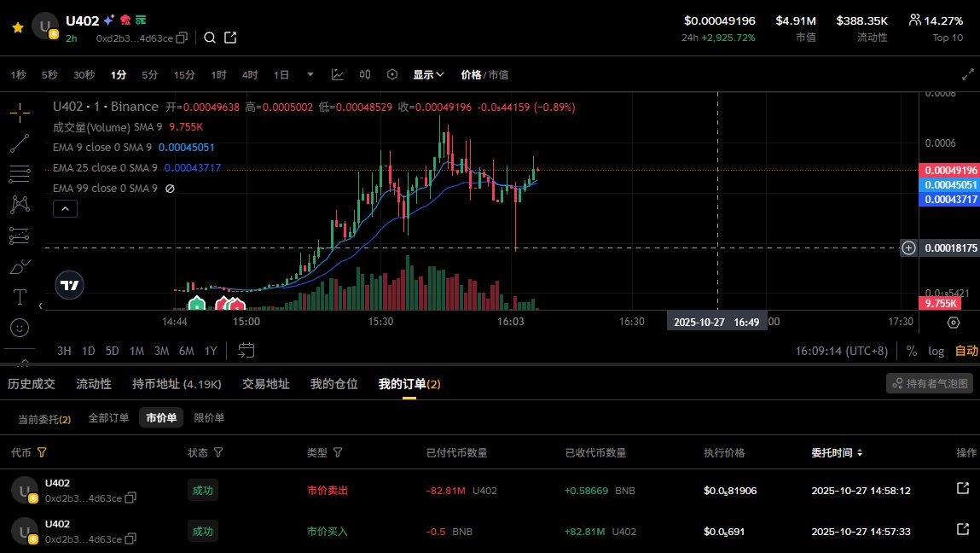Toggle percent scale on the chart

pyautogui.click(x=912, y=351)
